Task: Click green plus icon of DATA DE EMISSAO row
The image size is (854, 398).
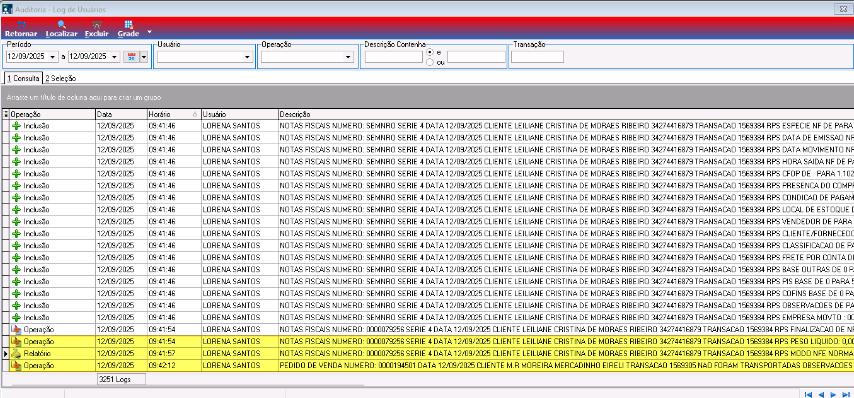Action: click(16, 138)
